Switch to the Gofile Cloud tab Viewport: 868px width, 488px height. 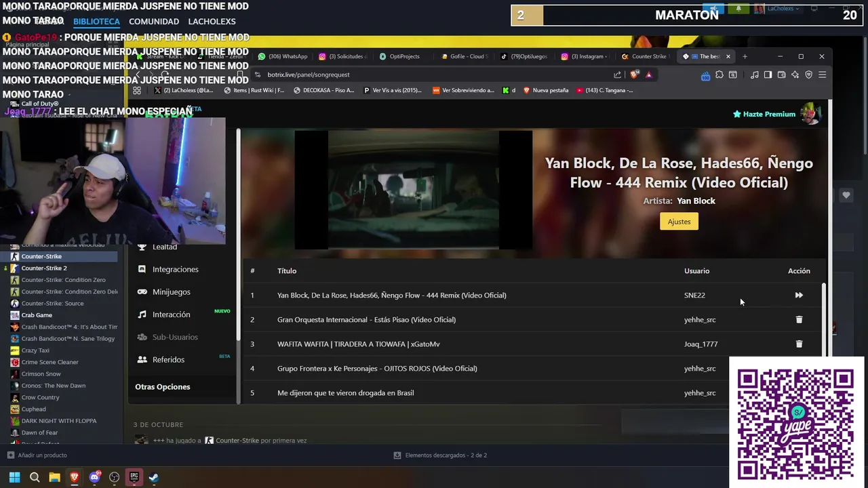[464, 56]
